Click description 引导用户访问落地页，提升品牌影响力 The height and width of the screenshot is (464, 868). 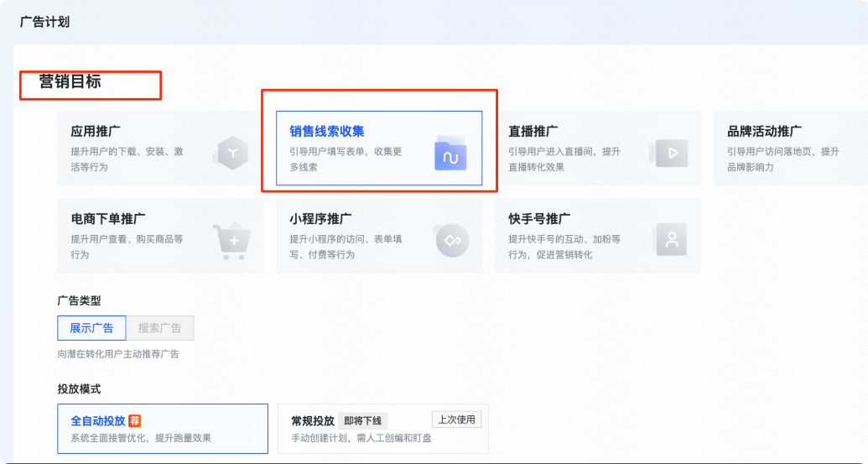click(784, 159)
